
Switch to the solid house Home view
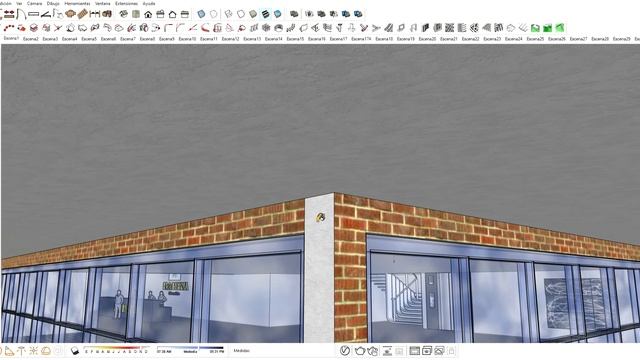[148, 14]
